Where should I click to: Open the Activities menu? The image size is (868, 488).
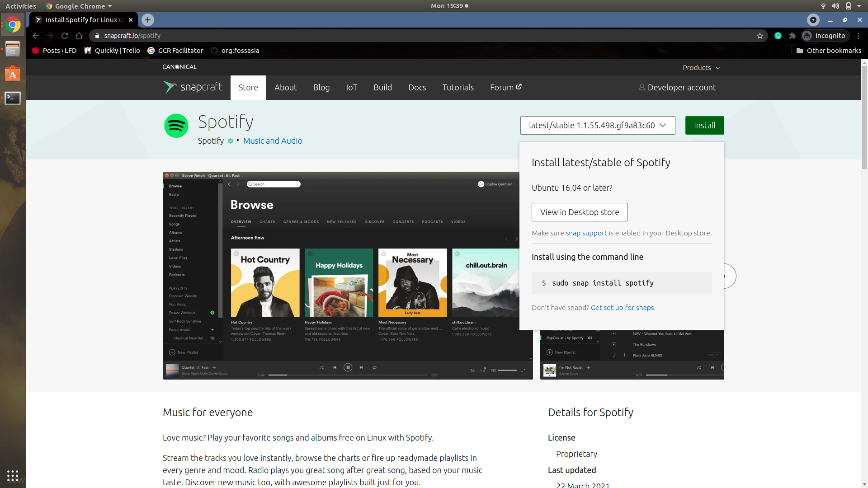21,6
